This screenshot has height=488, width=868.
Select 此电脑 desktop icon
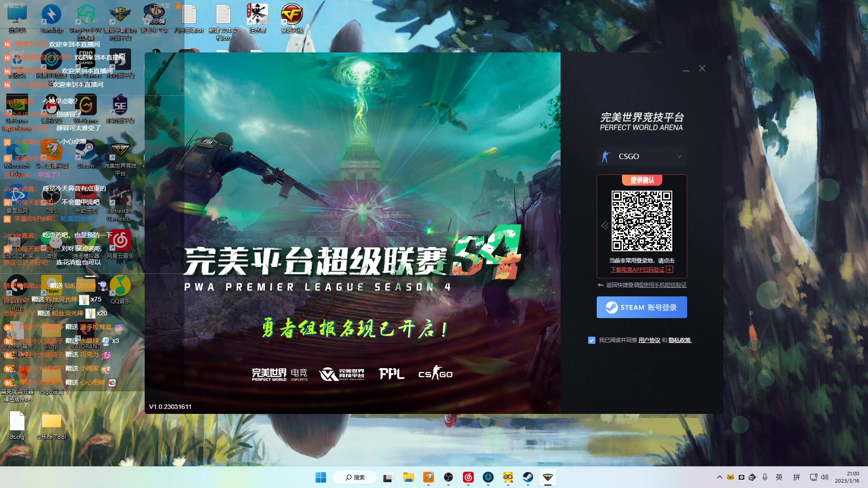[17, 19]
